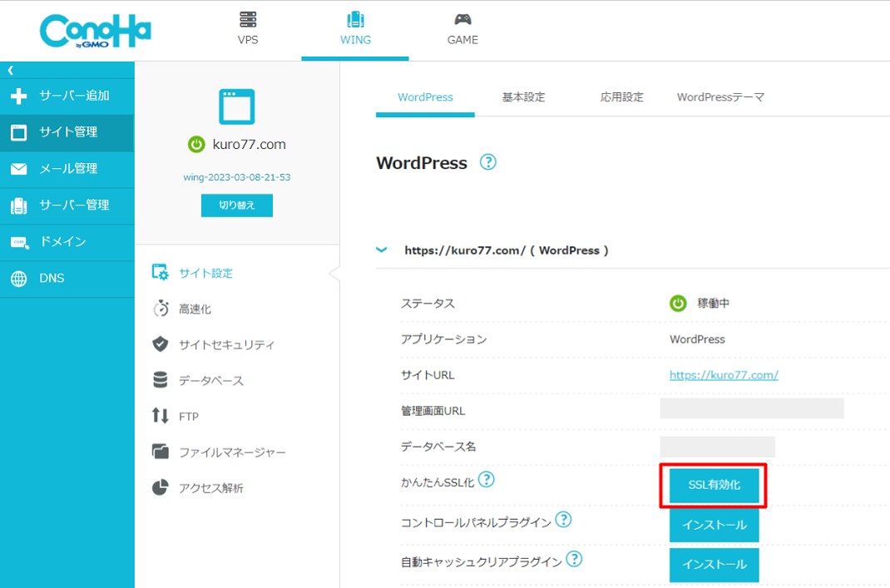Switch to the WordPress tab

(425, 97)
